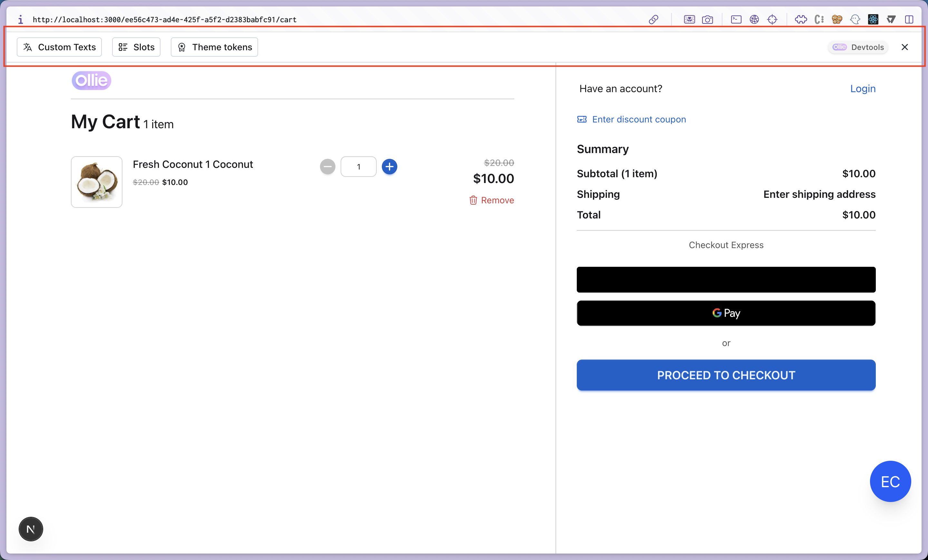
Task: Click the crosshair element picker icon
Action: coord(772,20)
